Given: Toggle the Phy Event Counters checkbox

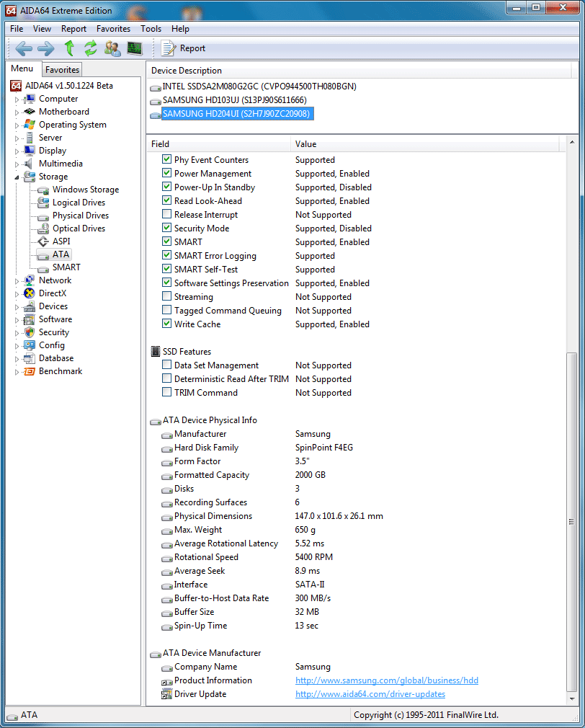Looking at the screenshot, I should point(167,159).
